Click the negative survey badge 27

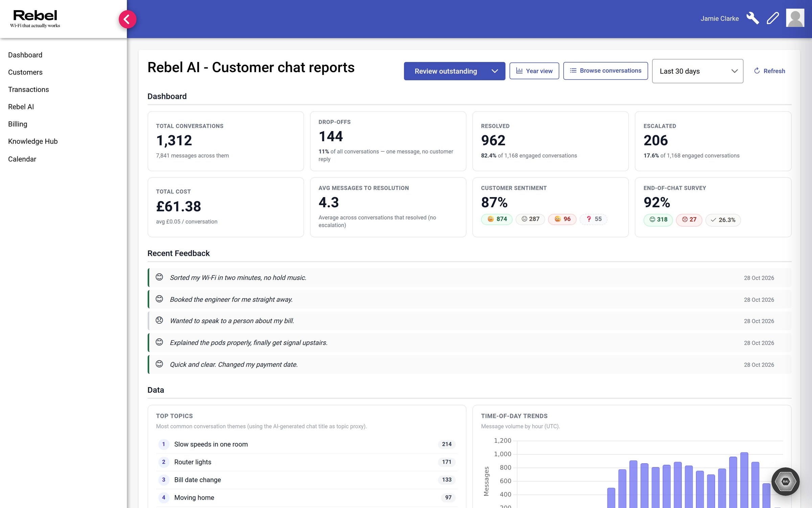pyautogui.click(x=689, y=220)
